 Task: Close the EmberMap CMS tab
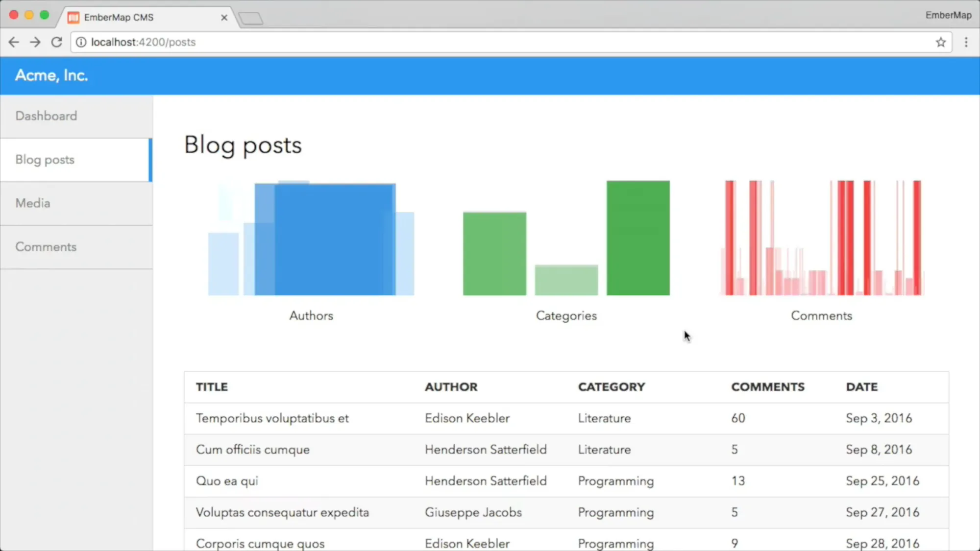point(224,18)
